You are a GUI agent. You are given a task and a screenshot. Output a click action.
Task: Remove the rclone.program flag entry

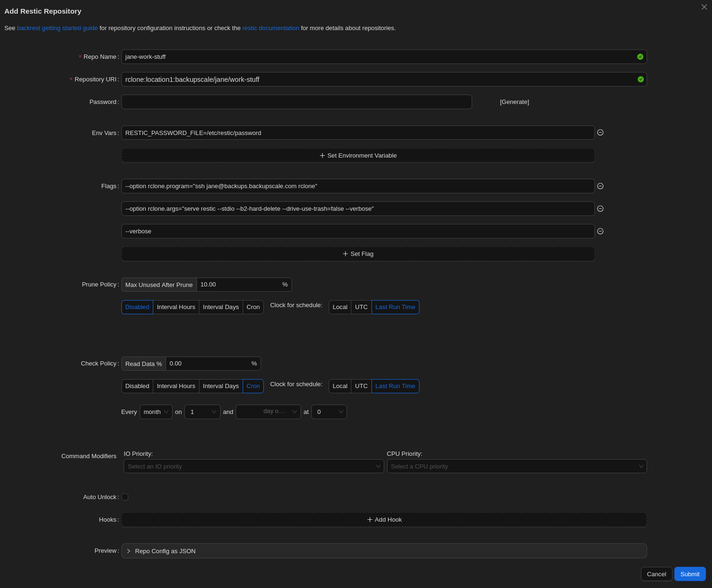(x=601, y=186)
